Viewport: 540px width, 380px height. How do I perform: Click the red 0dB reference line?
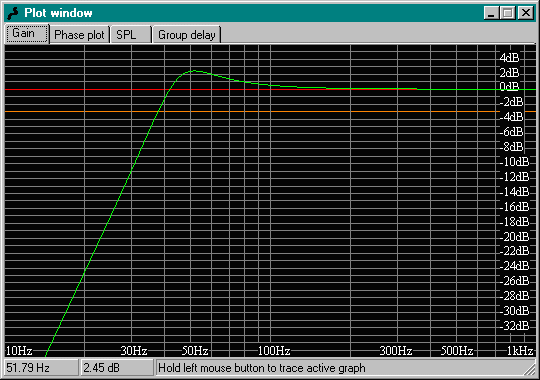(x=86, y=90)
